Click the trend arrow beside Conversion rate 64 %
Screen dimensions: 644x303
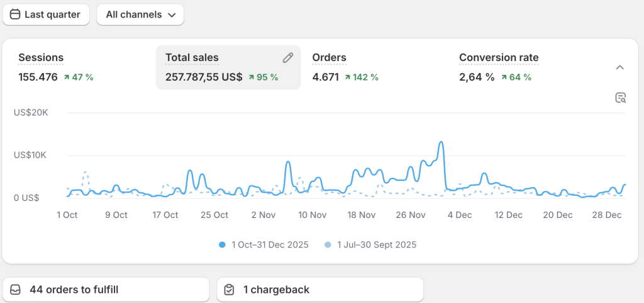click(504, 77)
